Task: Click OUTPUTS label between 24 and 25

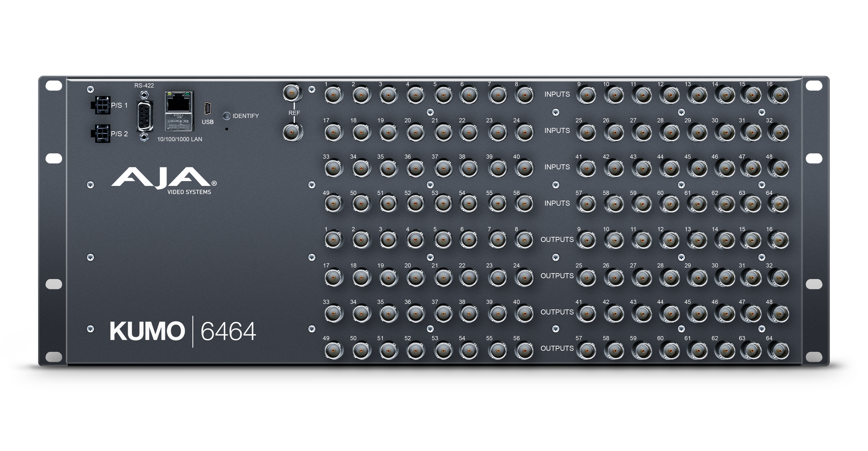Action: [x=557, y=276]
